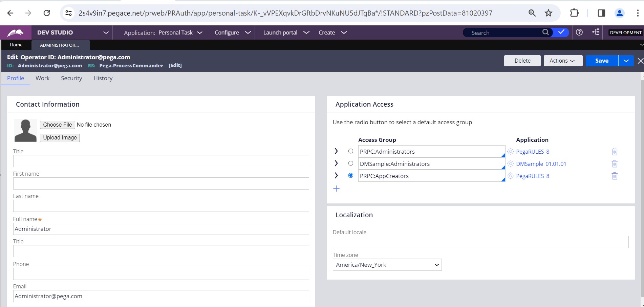The height and width of the screenshot is (307, 644).
Task: Open rule icon beside PRPC:Administrators field
Action: click(510, 152)
